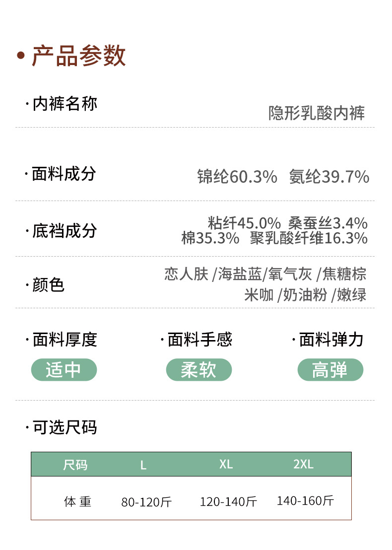Click the 锦纶60.3% fabric text
Viewport: 392px width, 550px height.
(237, 177)
